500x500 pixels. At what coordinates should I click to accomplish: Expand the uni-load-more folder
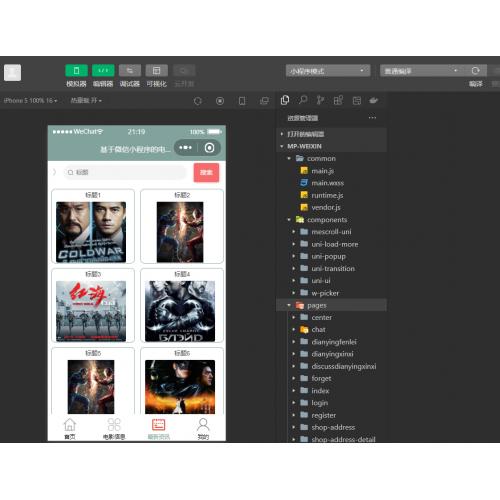(332, 244)
